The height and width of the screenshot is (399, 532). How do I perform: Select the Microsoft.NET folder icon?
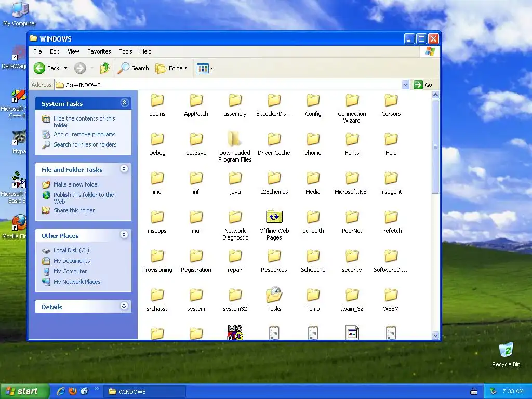tap(352, 178)
